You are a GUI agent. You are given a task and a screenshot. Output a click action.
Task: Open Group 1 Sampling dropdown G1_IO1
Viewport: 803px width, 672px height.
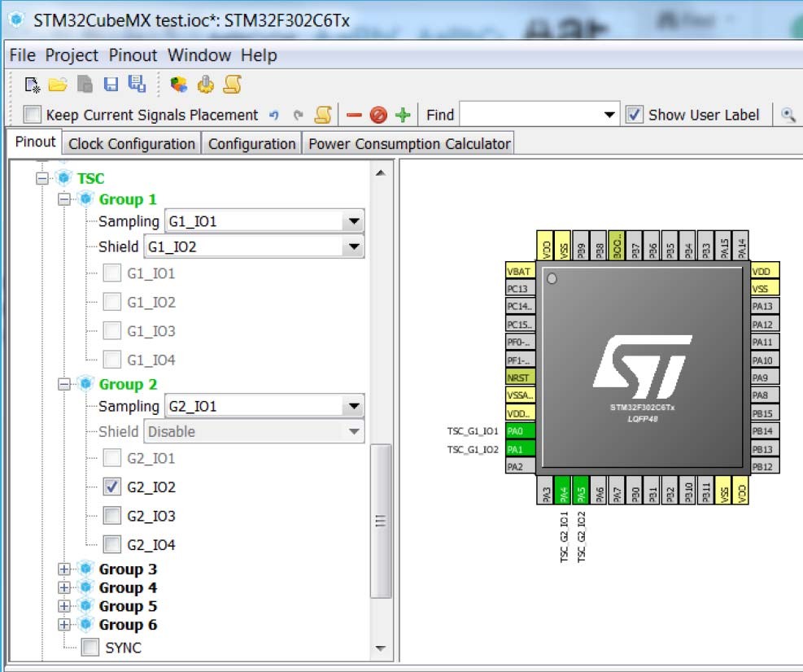tap(264, 221)
